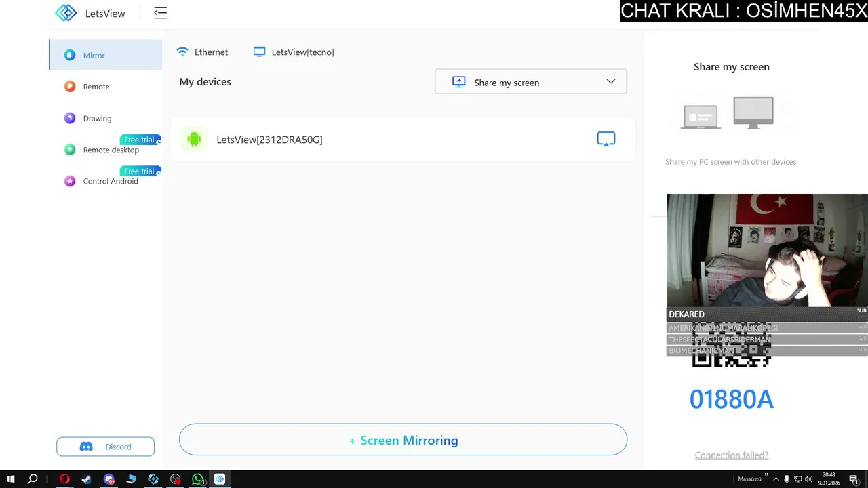The height and width of the screenshot is (488, 868).
Task: Show hidden system tray icons
Action: [x=776, y=479]
